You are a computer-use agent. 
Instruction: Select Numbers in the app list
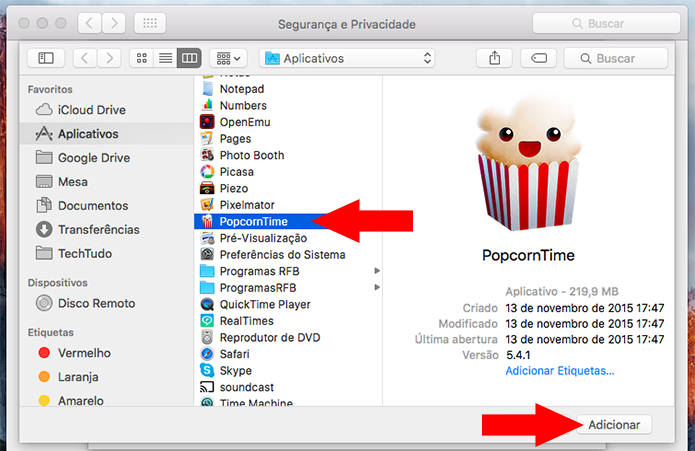(x=288, y=105)
